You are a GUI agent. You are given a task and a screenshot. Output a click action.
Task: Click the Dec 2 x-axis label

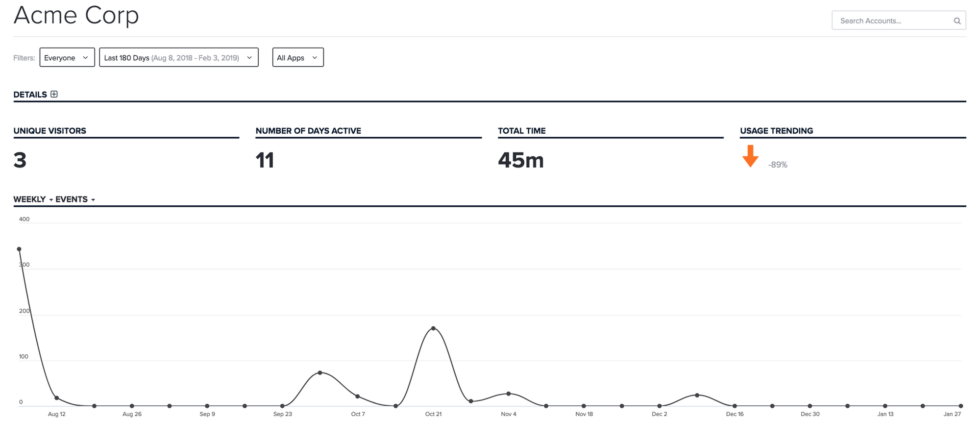point(660,414)
